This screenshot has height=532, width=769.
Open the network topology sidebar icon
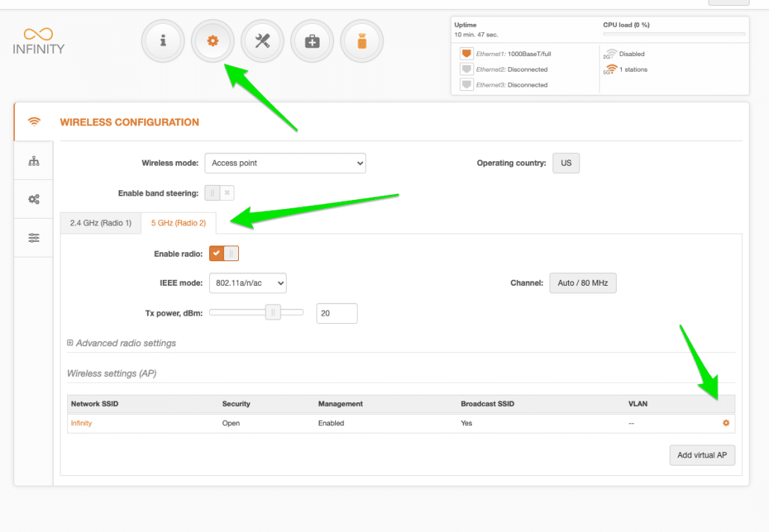pos(34,161)
